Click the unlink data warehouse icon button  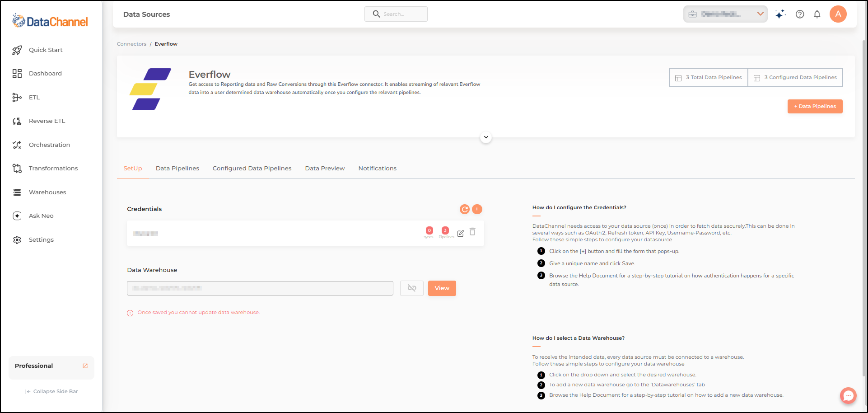(x=412, y=288)
